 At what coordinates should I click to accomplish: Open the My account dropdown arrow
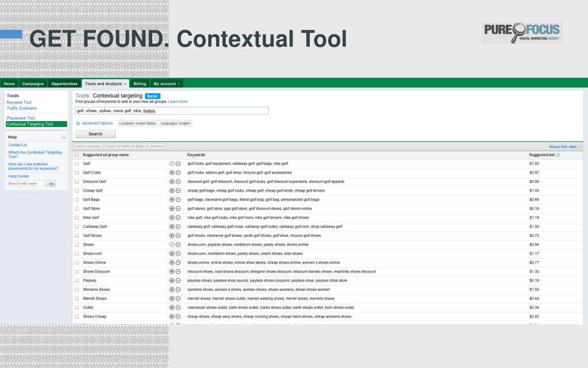point(179,84)
